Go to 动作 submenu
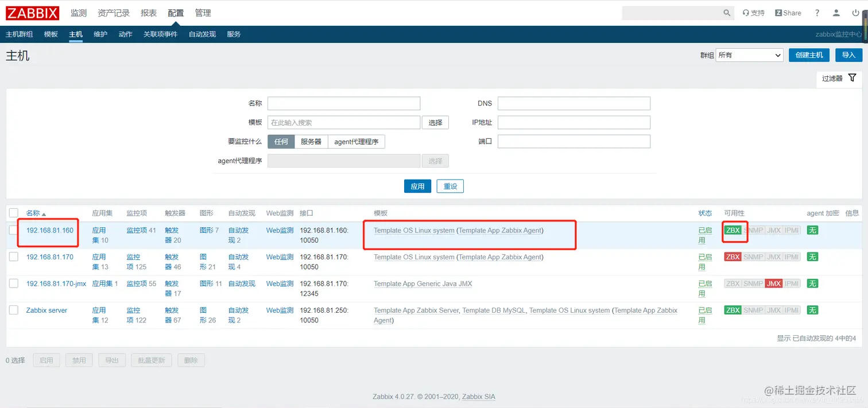The height and width of the screenshot is (408, 868). (x=125, y=34)
